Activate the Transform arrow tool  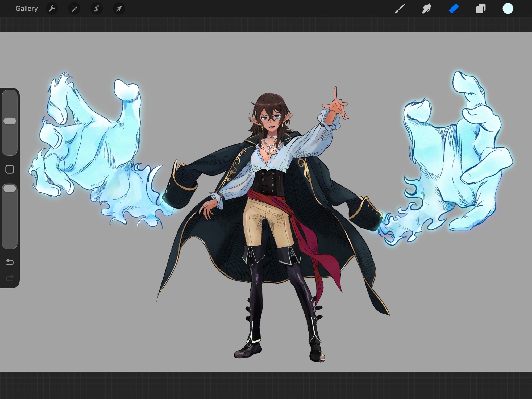click(x=119, y=9)
